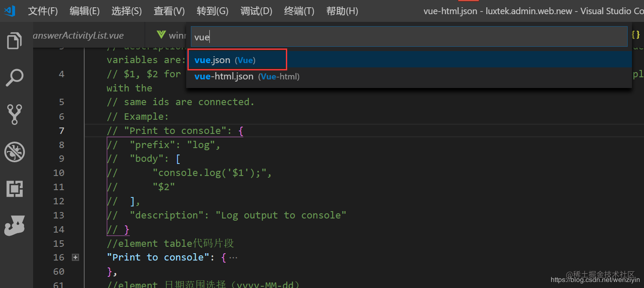Open the 查看(V) menu

click(x=169, y=11)
